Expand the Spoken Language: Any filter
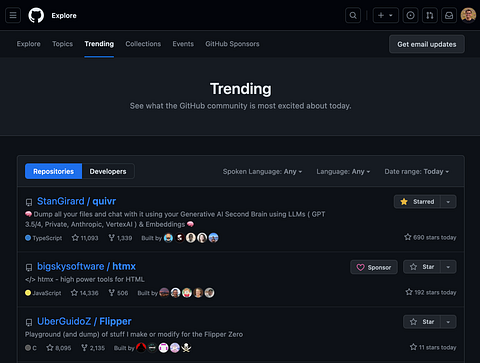 coord(262,172)
